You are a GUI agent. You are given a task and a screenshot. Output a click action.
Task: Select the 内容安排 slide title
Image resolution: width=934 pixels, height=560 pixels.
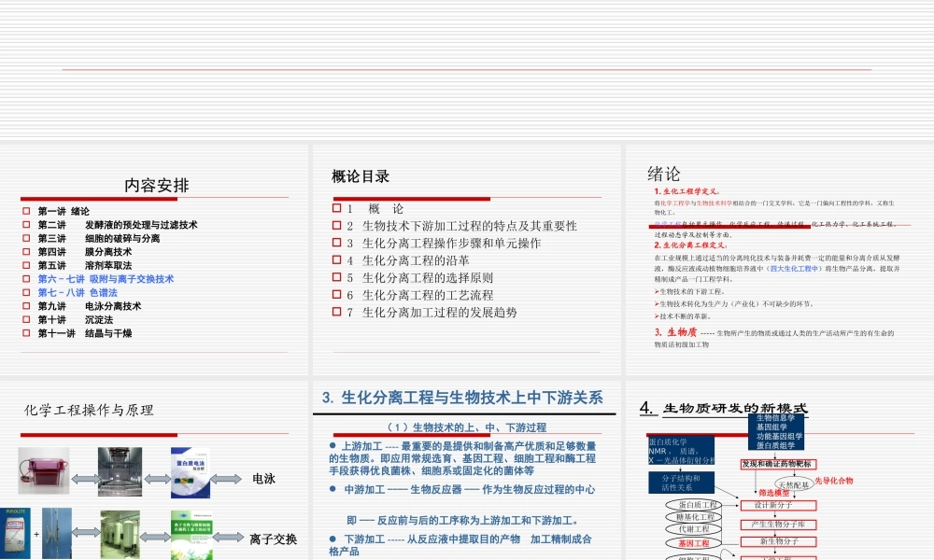coord(156,186)
